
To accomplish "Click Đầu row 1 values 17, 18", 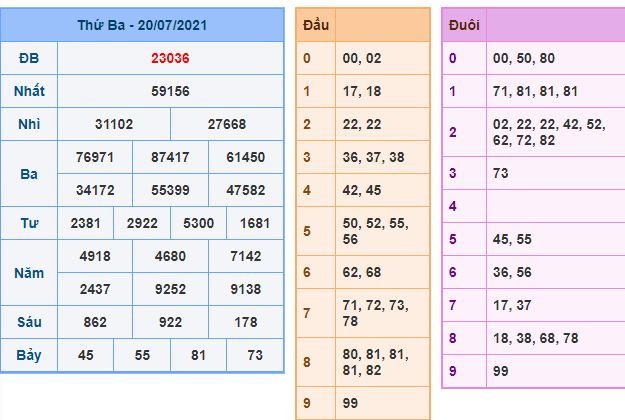I will click(x=362, y=91).
